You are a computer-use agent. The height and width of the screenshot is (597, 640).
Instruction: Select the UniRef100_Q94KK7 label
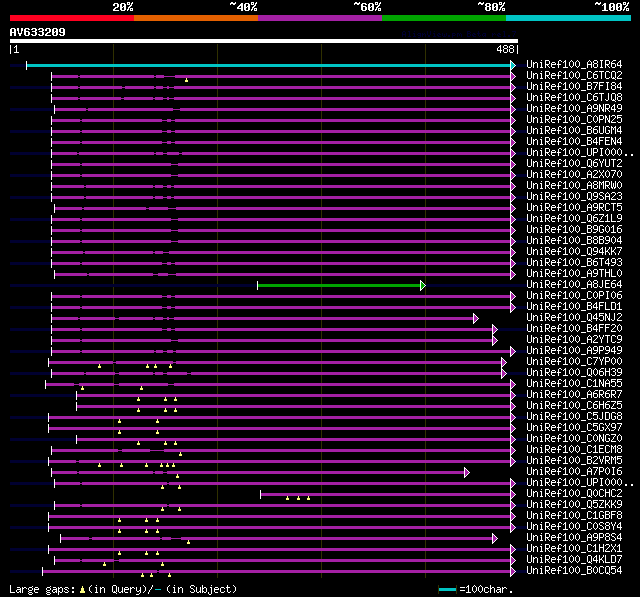tap(574, 252)
